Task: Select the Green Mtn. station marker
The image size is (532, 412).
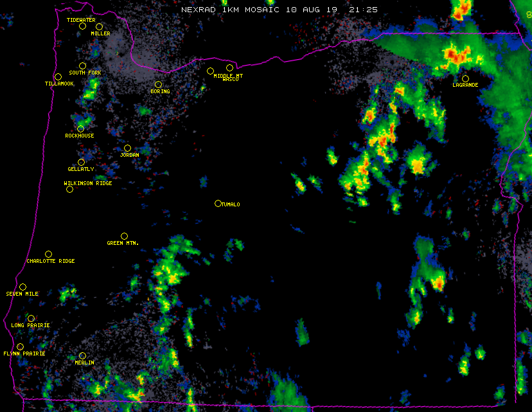Action: point(124,237)
